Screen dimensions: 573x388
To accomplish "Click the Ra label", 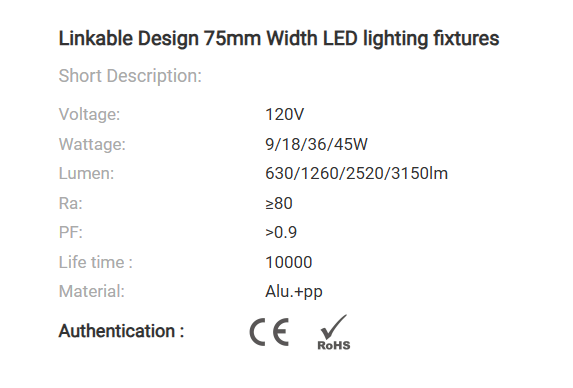I will tap(71, 203).
